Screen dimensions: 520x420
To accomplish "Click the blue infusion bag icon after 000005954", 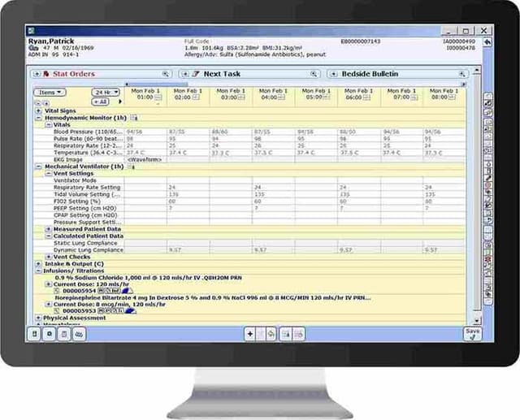I will [x=127, y=291].
